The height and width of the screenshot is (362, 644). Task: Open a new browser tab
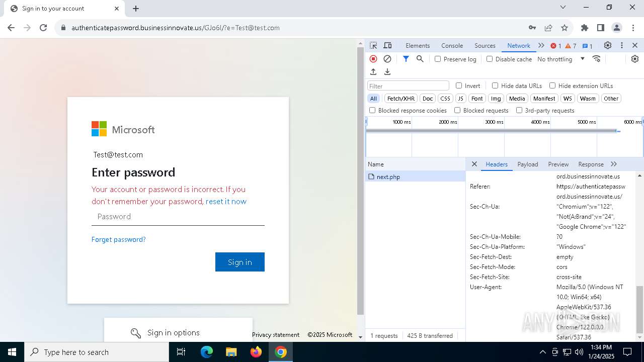click(x=136, y=9)
